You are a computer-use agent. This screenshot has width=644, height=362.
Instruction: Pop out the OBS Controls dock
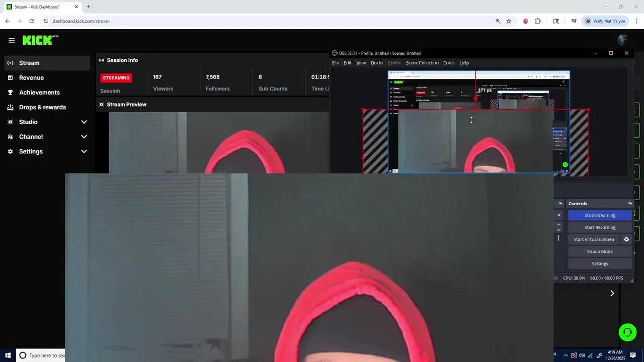(630, 204)
